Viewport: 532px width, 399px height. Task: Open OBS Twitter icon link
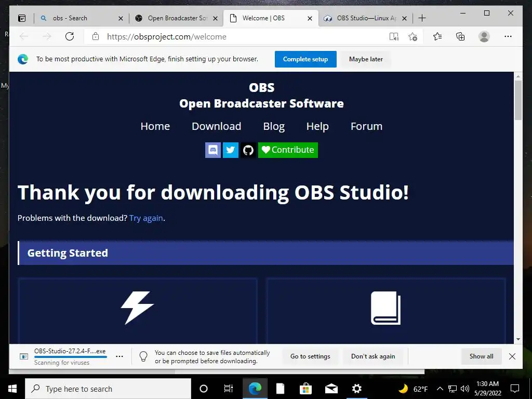230,150
